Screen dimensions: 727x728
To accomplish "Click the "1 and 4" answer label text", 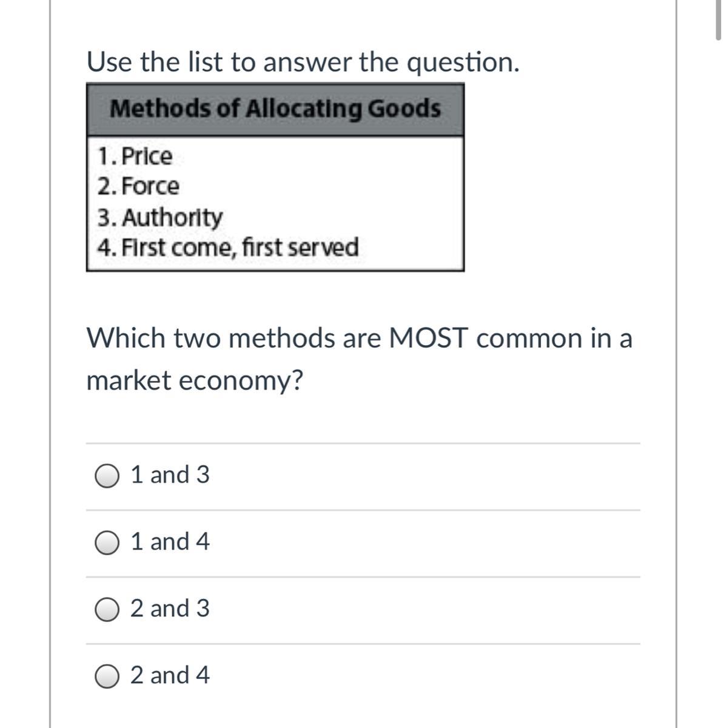I will (x=170, y=541).
